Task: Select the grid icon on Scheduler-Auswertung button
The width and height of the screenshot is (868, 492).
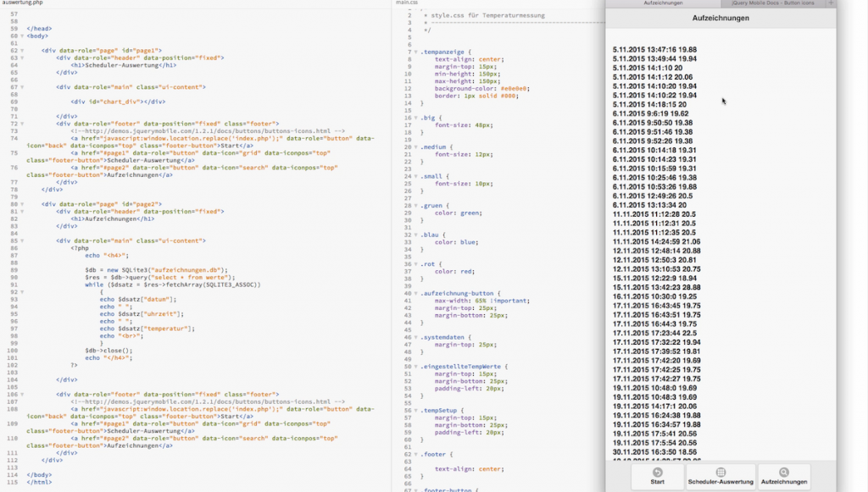Action: point(721,472)
